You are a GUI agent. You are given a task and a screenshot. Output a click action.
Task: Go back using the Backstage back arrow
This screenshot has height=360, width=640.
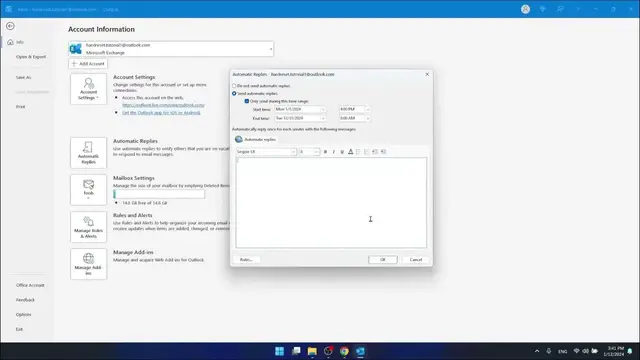point(10,26)
